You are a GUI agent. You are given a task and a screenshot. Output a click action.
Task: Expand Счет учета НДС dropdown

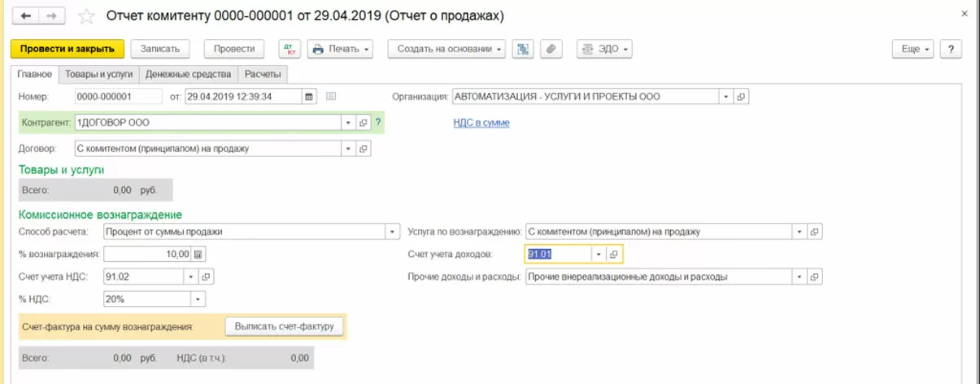193,277
